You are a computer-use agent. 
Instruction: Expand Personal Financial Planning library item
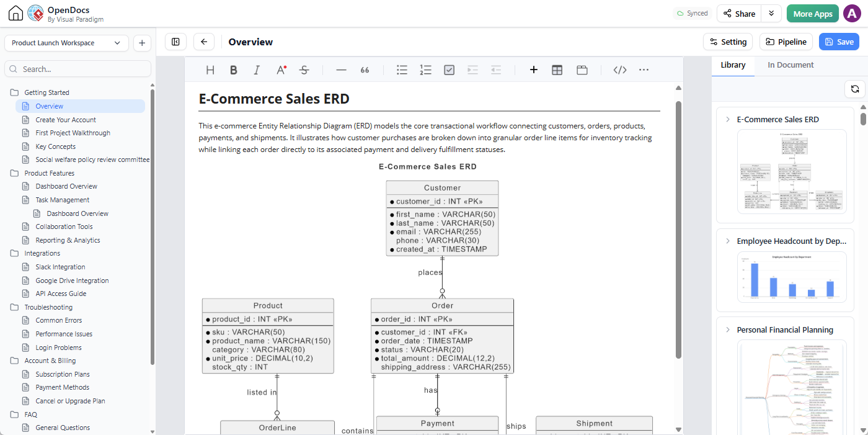(728, 330)
